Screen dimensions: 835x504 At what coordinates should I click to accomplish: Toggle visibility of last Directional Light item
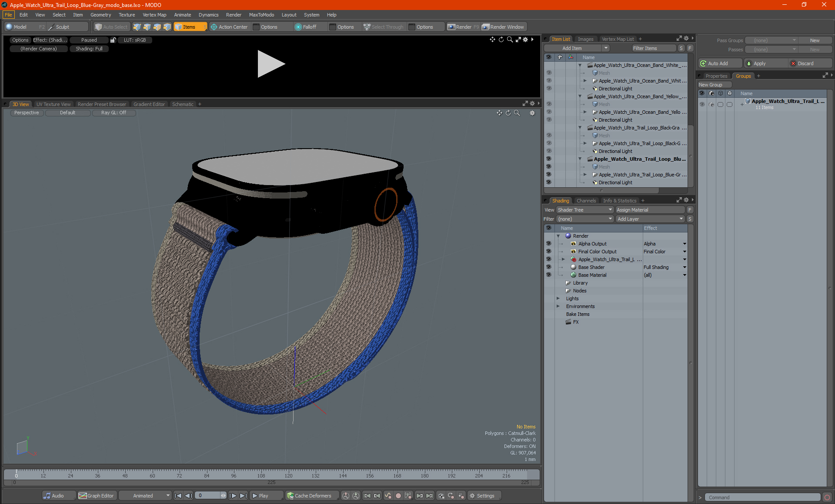[549, 182]
